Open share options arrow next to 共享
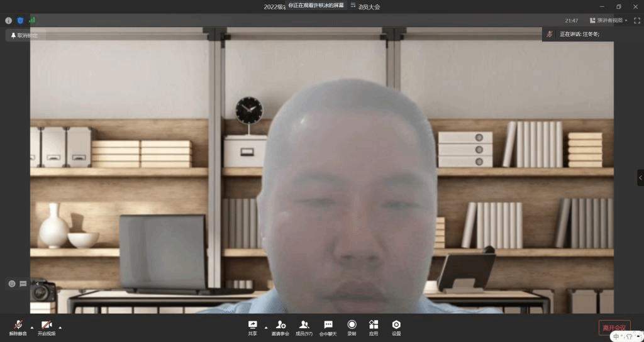This screenshot has height=342, width=644. tap(265, 327)
